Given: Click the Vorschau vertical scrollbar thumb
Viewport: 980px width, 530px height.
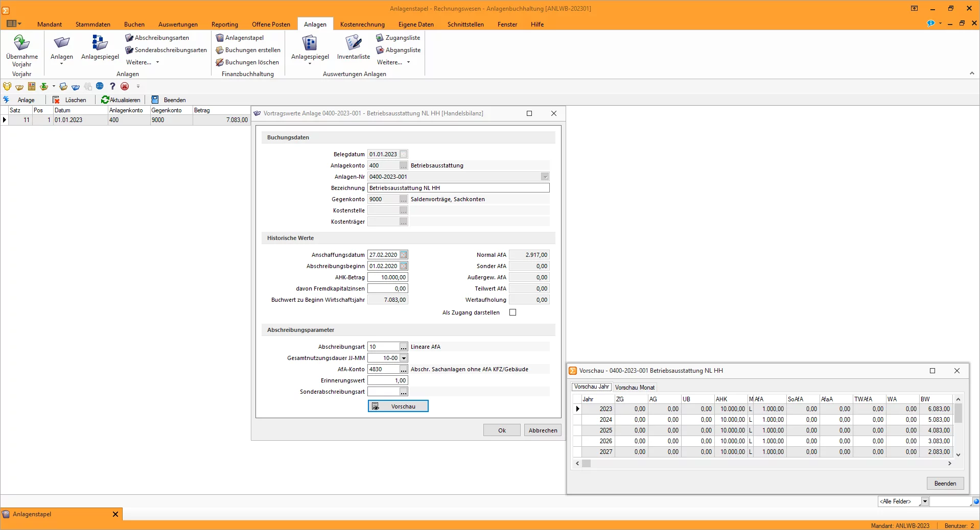Looking at the screenshot, I should coord(959,414).
